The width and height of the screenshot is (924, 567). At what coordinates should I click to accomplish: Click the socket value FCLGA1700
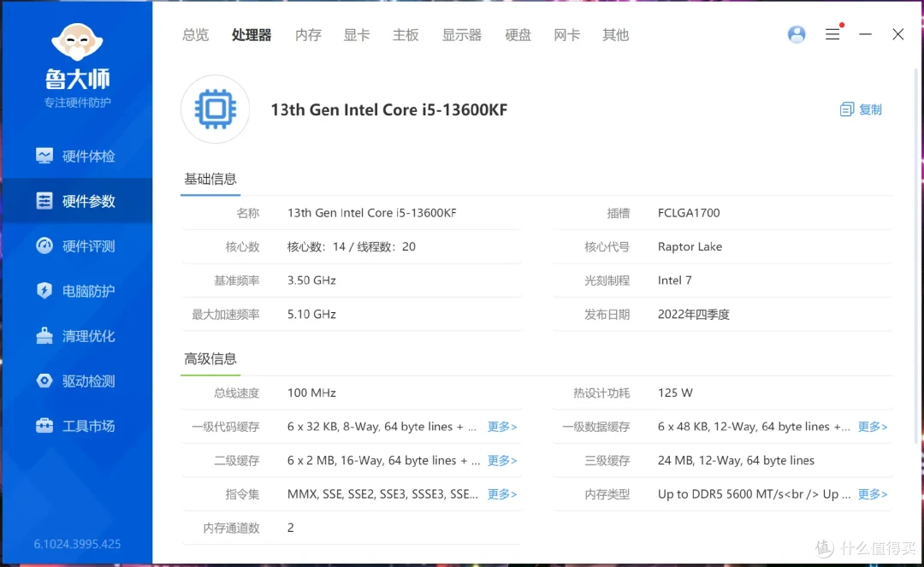tap(689, 213)
